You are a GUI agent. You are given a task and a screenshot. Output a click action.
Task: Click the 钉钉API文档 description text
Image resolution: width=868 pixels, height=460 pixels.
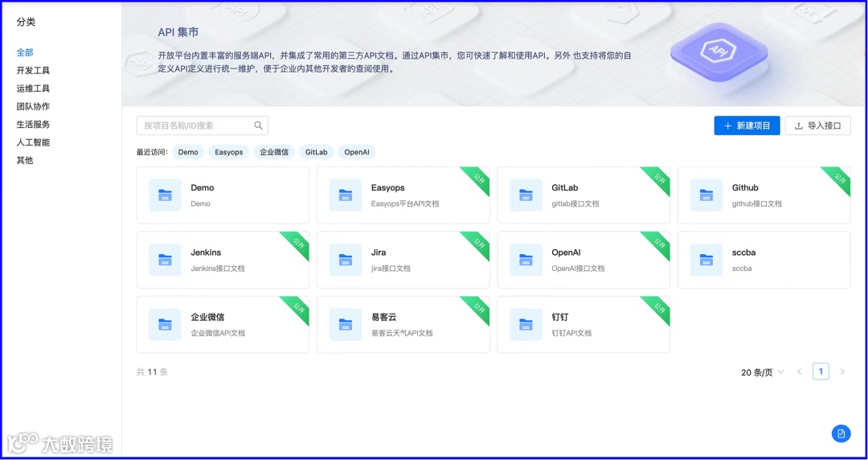pos(571,334)
